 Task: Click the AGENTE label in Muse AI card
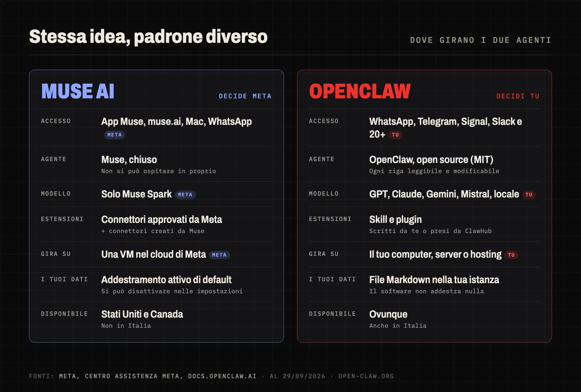click(54, 159)
